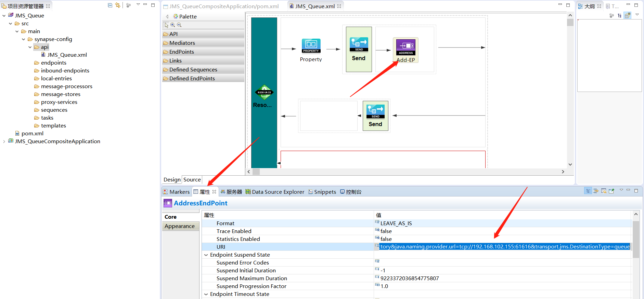Hide the Palette with collapse arrow

point(167,16)
